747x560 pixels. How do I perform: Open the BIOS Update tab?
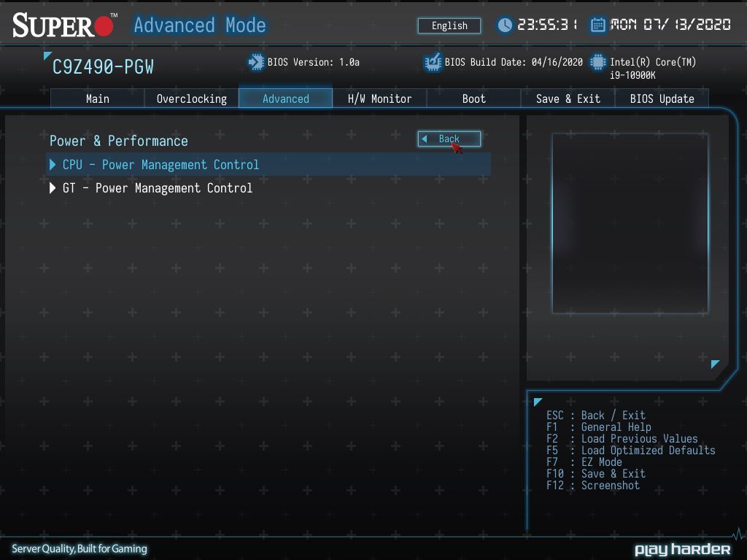pos(662,98)
